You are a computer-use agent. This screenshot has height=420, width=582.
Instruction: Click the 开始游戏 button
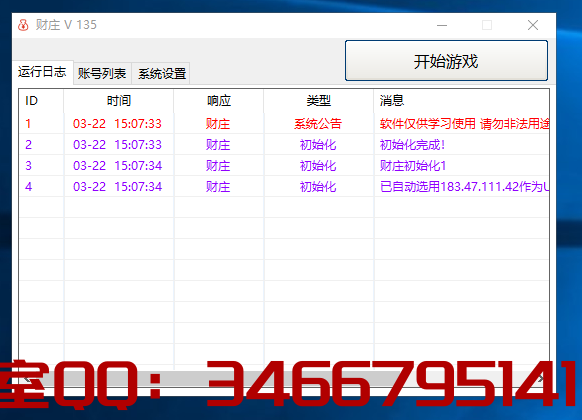446,60
